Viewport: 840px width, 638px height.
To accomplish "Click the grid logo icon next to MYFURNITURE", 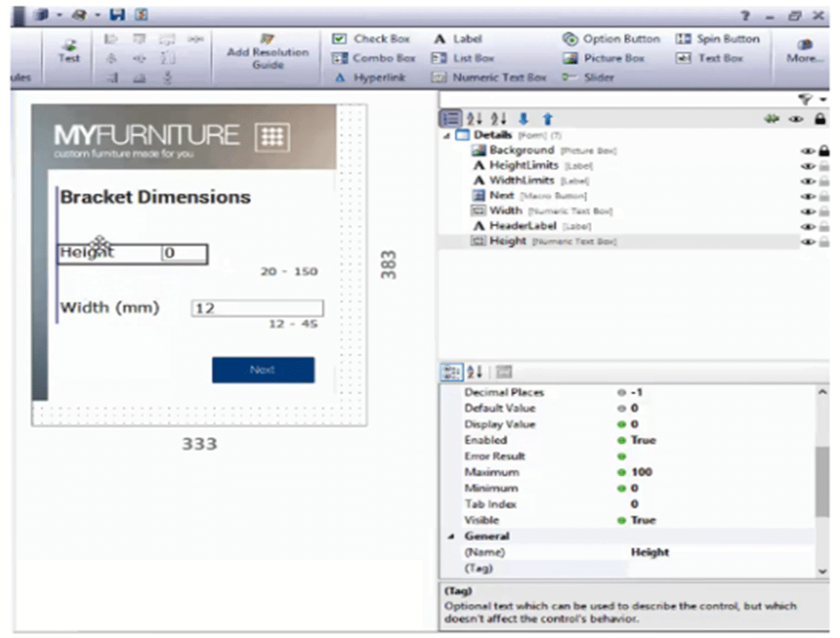I will coord(272,136).
